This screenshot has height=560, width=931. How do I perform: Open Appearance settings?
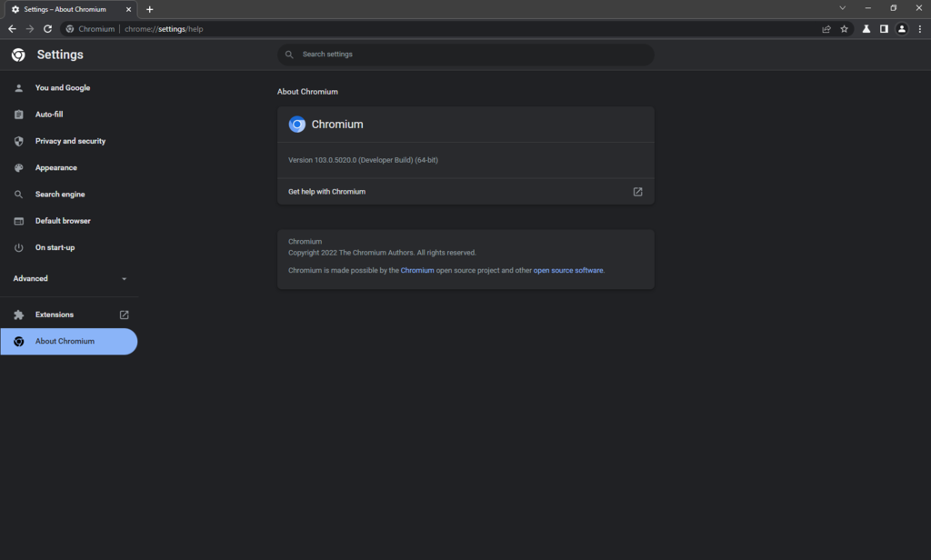69,168
